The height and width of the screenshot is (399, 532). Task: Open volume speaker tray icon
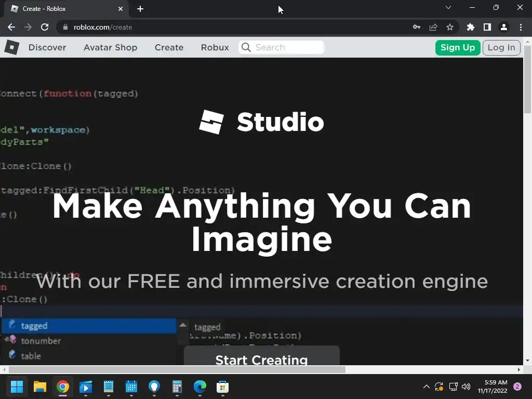[x=466, y=387]
